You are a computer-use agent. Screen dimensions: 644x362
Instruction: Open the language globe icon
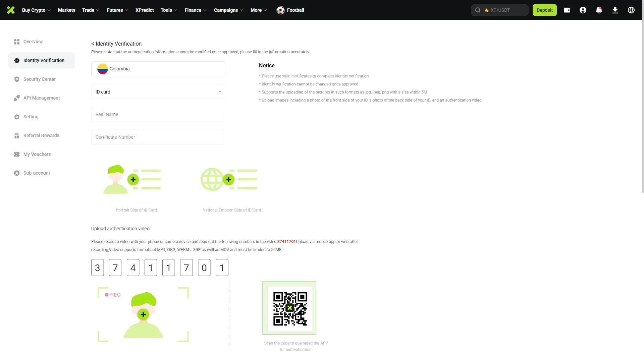(631, 10)
